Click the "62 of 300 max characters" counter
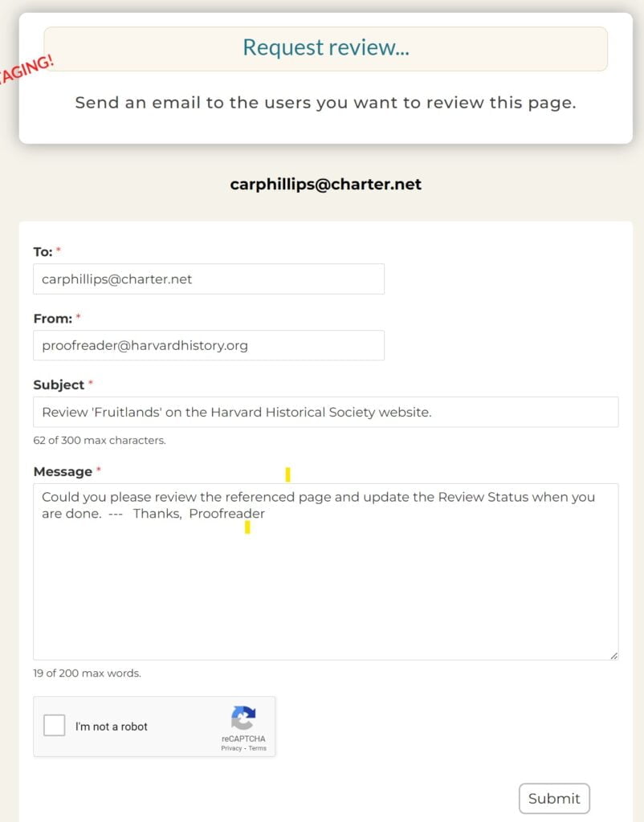This screenshot has width=644, height=822. (x=100, y=440)
